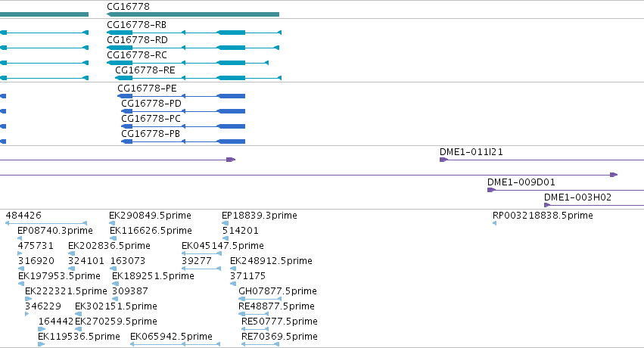This screenshot has width=644, height=348.
Task: Open the CG16778-PB protein feature
Action: click(183, 141)
